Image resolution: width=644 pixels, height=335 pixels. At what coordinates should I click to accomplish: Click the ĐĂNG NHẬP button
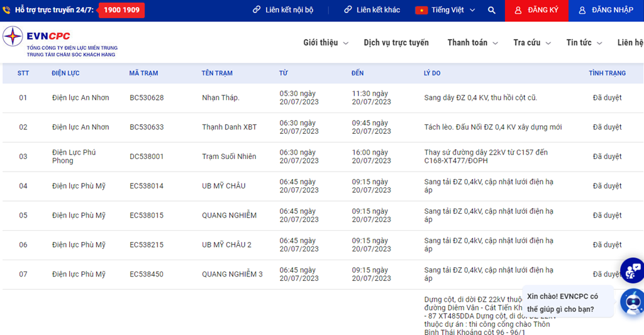tap(606, 11)
